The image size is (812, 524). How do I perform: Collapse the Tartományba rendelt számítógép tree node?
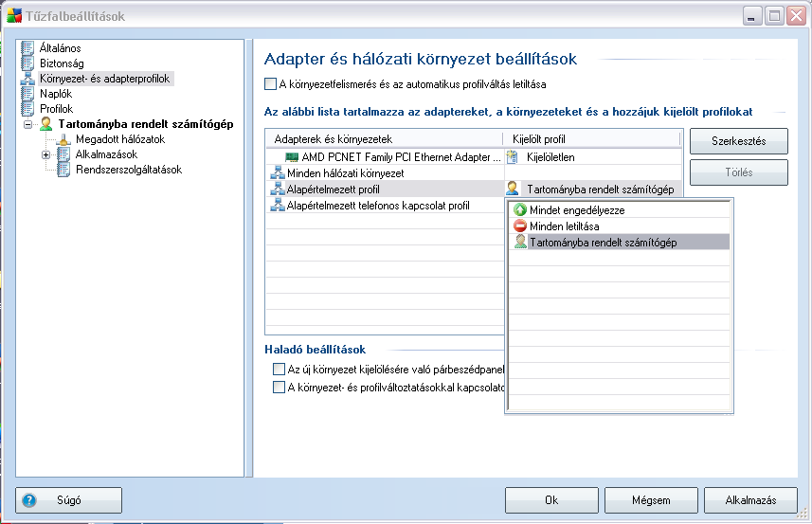(28, 124)
